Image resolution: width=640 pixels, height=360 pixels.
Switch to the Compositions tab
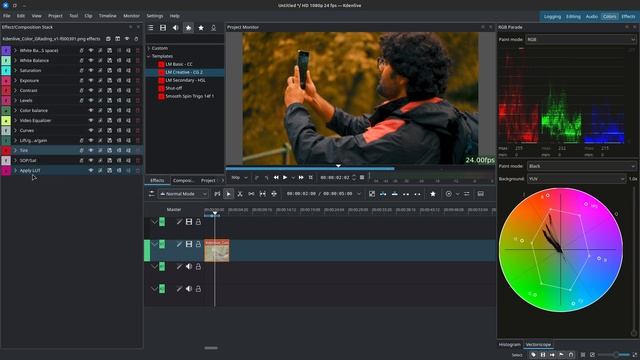coord(183,180)
